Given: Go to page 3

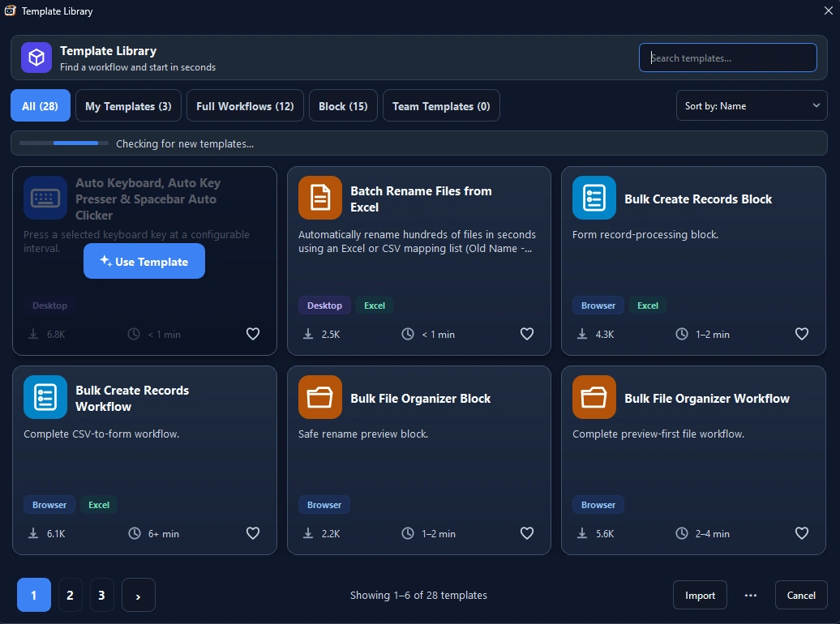Looking at the screenshot, I should (102, 595).
